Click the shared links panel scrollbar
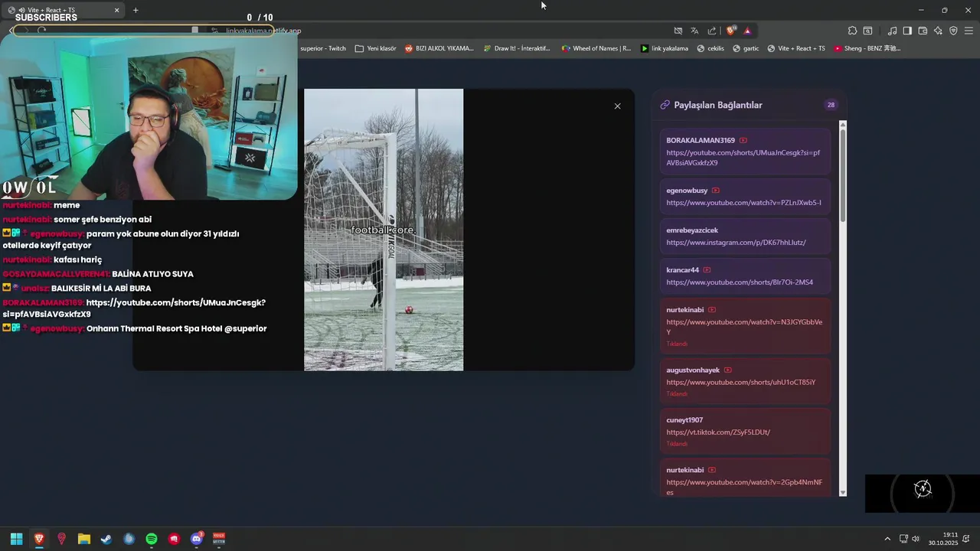Image resolution: width=980 pixels, height=551 pixels. (843, 176)
